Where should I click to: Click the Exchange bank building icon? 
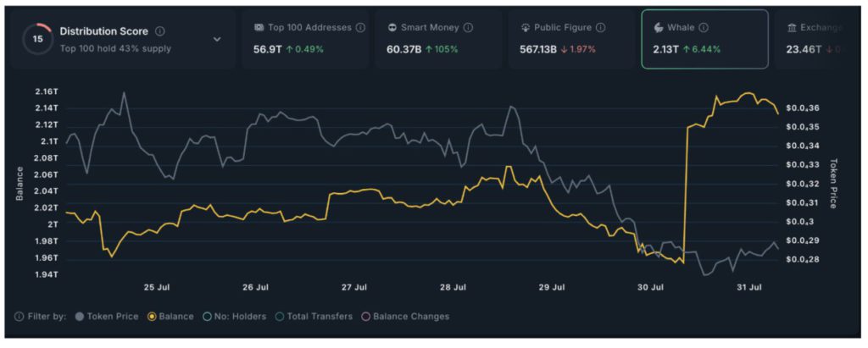point(792,28)
